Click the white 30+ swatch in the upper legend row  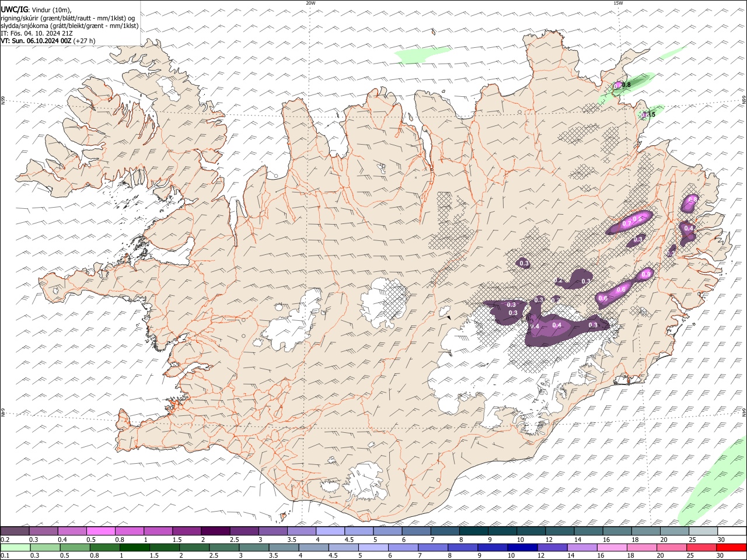731,531
